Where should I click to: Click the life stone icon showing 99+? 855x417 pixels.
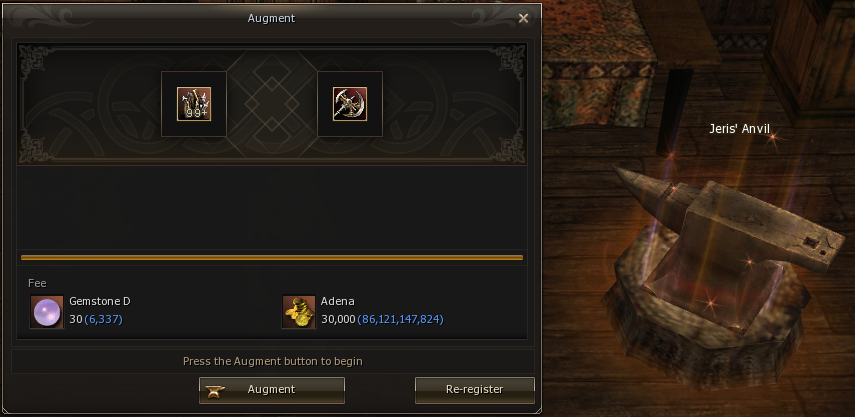coord(194,104)
